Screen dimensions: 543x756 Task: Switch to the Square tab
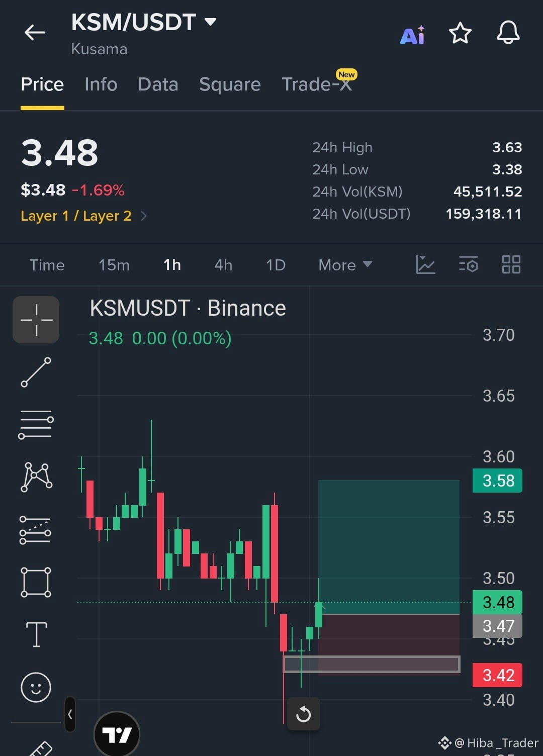pyautogui.click(x=230, y=84)
